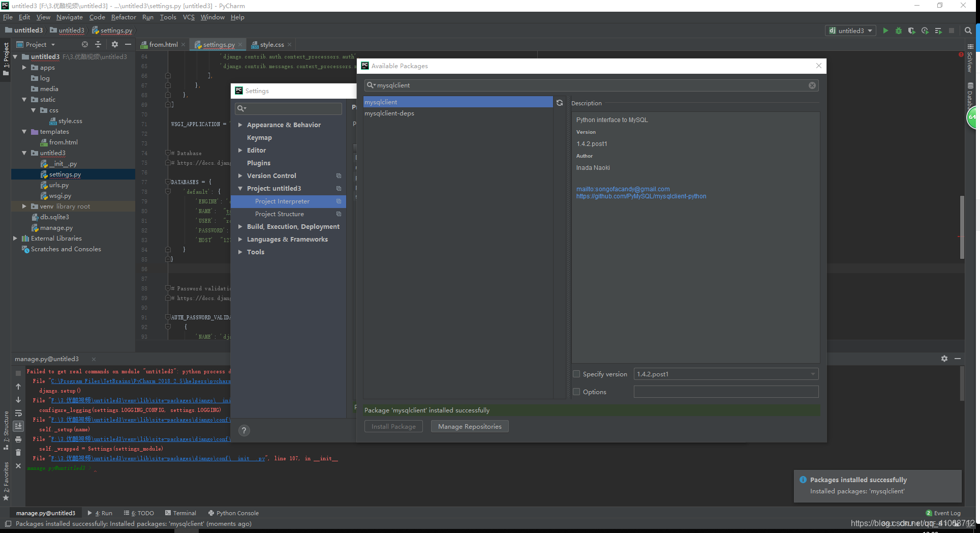The height and width of the screenshot is (533, 980).
Task: Enable the Options checkbox
Action: (576, 392)
